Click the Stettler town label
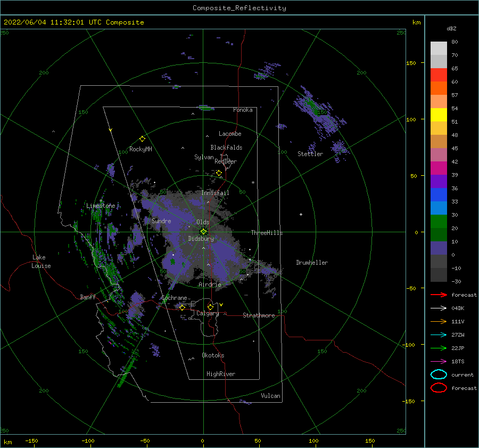The width and height of the screenshot is (479, 448). (x=310, y=154)
